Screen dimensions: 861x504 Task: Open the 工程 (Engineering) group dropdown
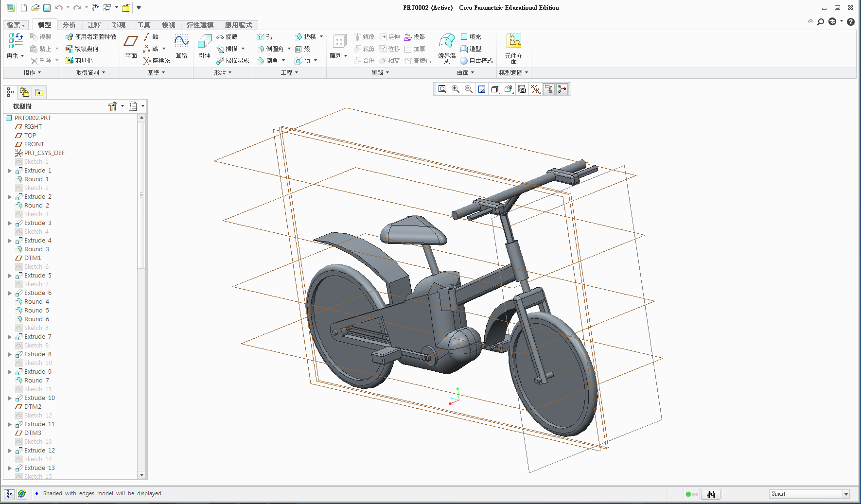click(290, 73)
